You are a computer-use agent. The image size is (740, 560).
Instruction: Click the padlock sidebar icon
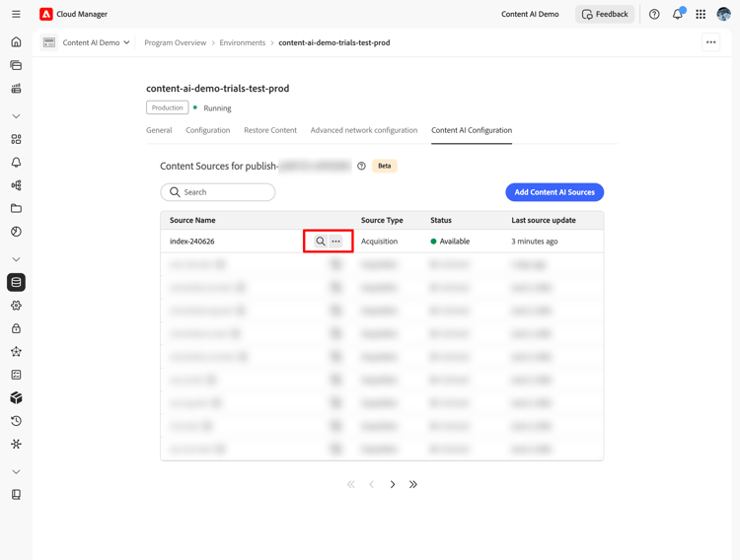(16, 328)
